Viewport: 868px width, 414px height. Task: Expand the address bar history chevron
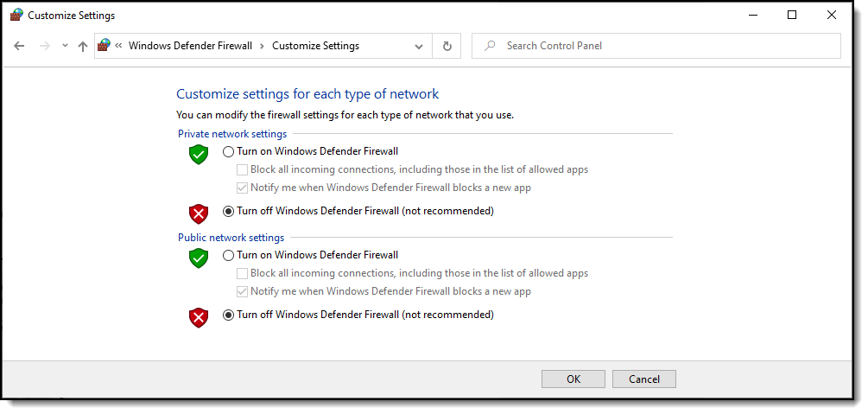(x=419, y=47)
